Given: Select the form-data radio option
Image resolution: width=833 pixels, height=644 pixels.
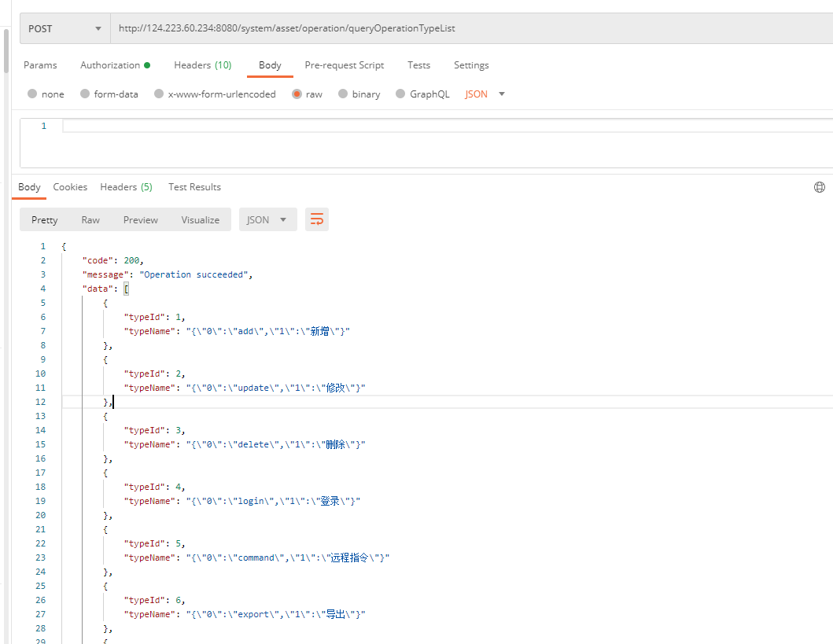Looking at the screenshot, I should 84,94.
